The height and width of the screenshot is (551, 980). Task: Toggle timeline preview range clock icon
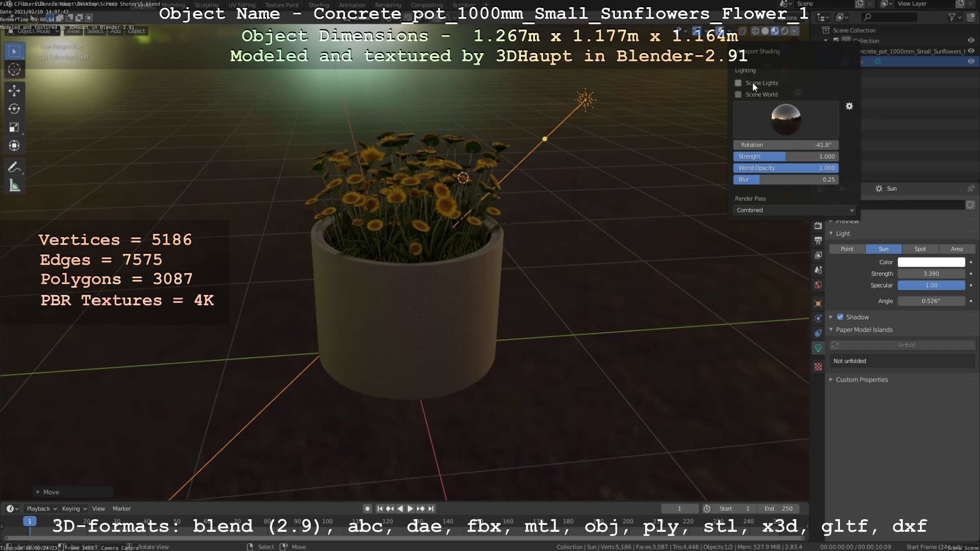tap(707, 509)
